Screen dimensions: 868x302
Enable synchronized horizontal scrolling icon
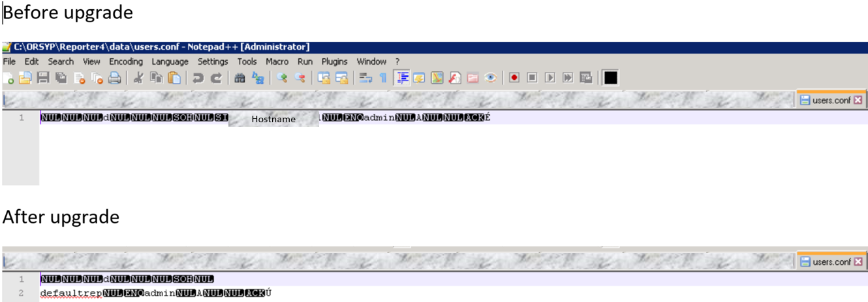pos(342,78)
